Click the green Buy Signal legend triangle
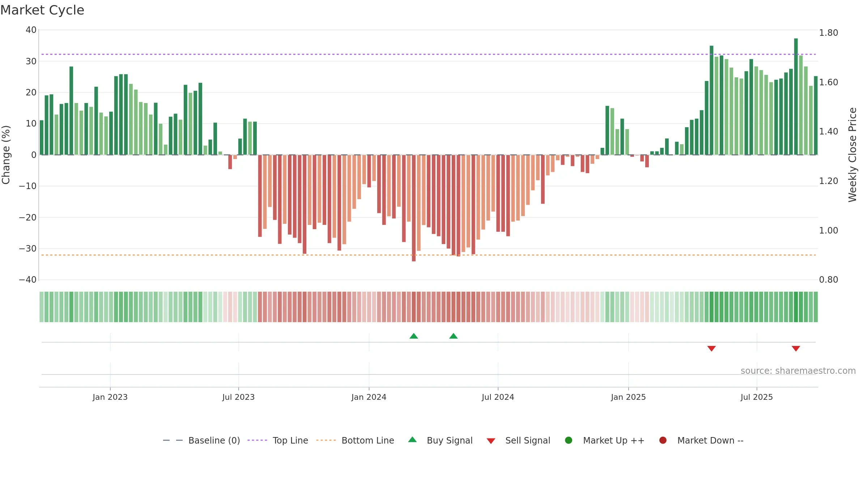The height and width of the screenshot is (488, 868). [412, 440]
